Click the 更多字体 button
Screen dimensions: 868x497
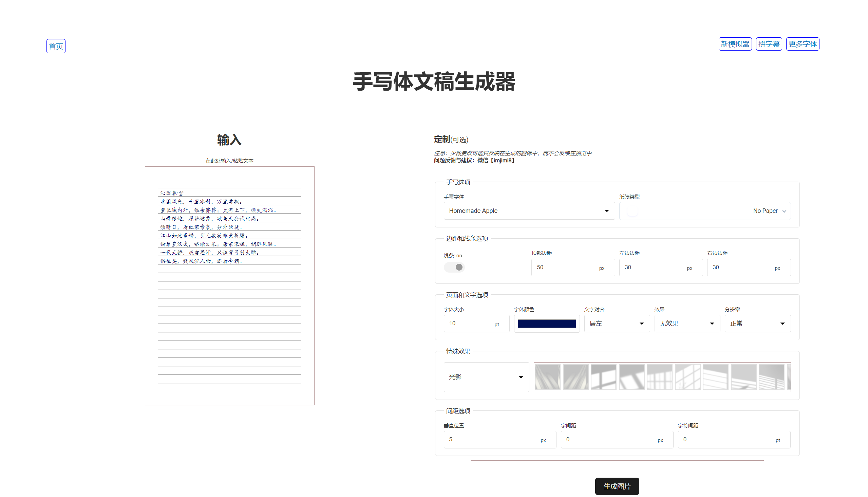[803, 44]
